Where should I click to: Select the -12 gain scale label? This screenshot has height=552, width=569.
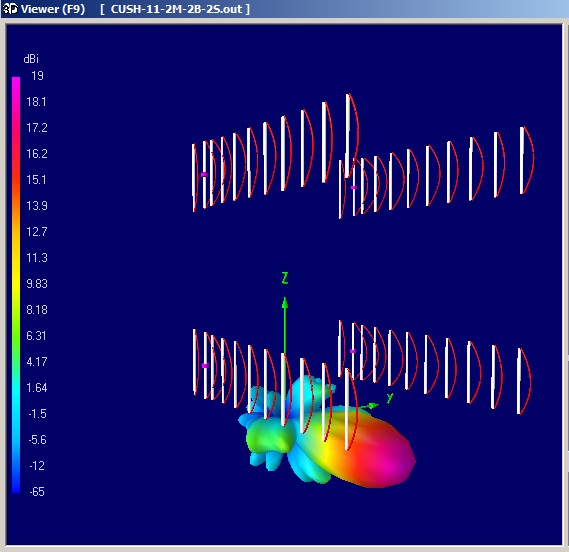click(37, 466)
